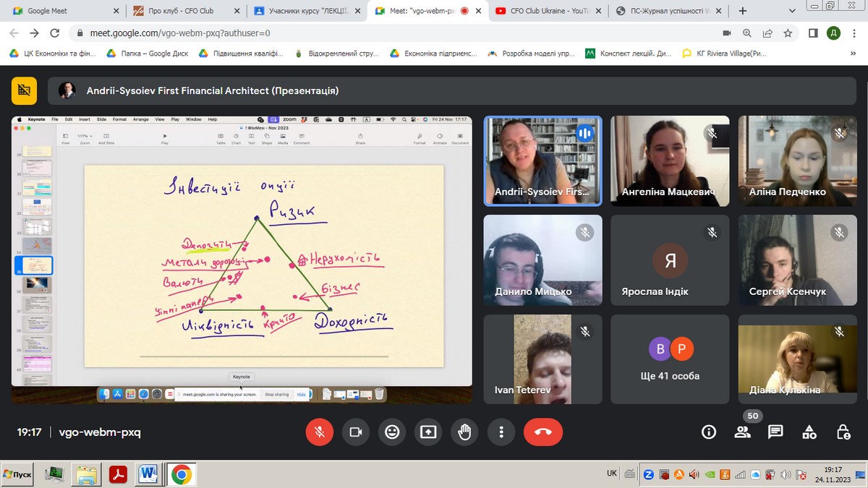Toggle the camera on or off
This screenshot has height=488, width=868.
355,432
